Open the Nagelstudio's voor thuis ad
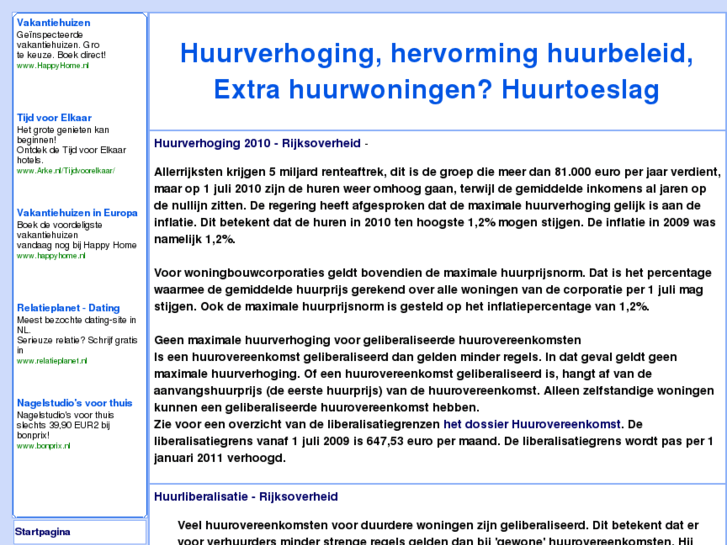This screenshot has height=545, width=727. point(75,403)
